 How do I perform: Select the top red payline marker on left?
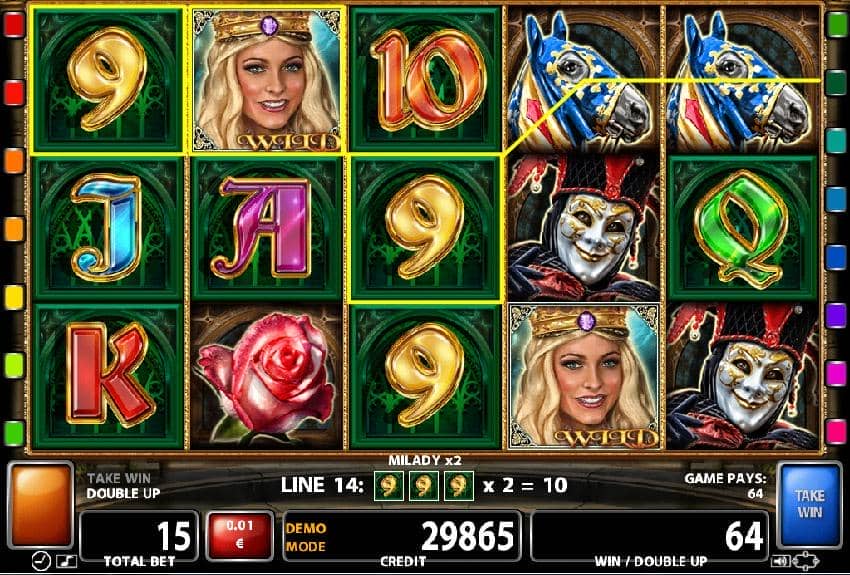(14, 25)
